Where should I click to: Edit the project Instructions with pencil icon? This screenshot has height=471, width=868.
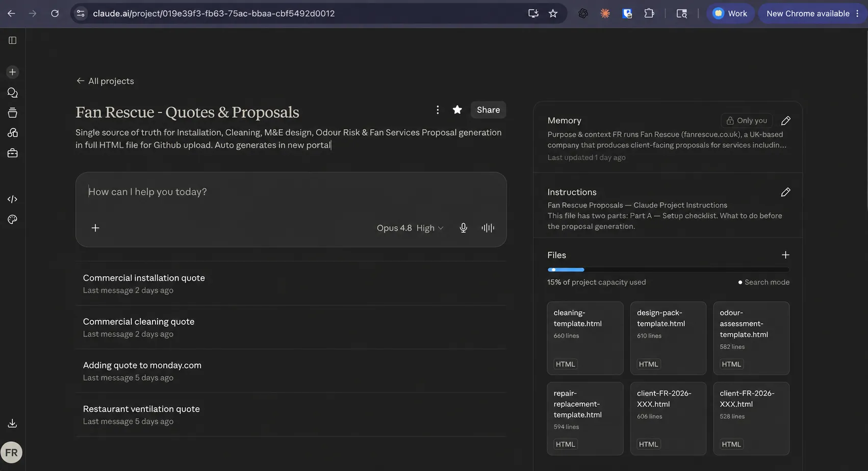pyautogui.click(x=786, y=192)
